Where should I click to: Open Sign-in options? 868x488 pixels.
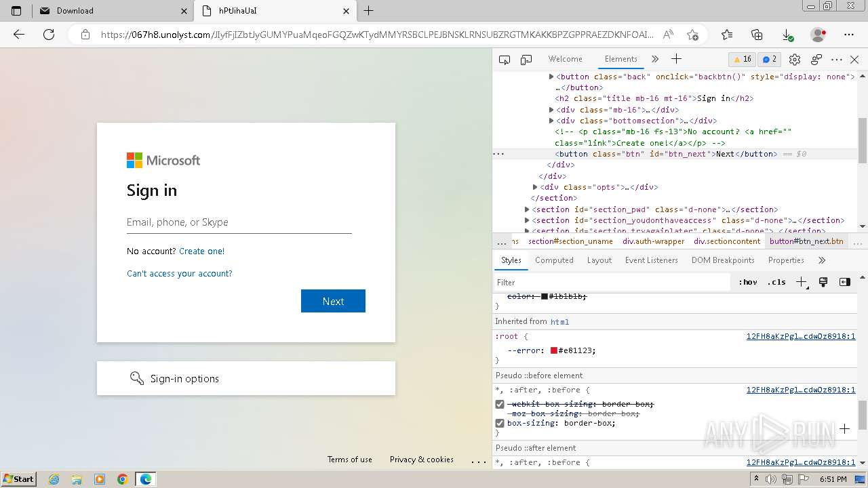[x=245, y=378]
